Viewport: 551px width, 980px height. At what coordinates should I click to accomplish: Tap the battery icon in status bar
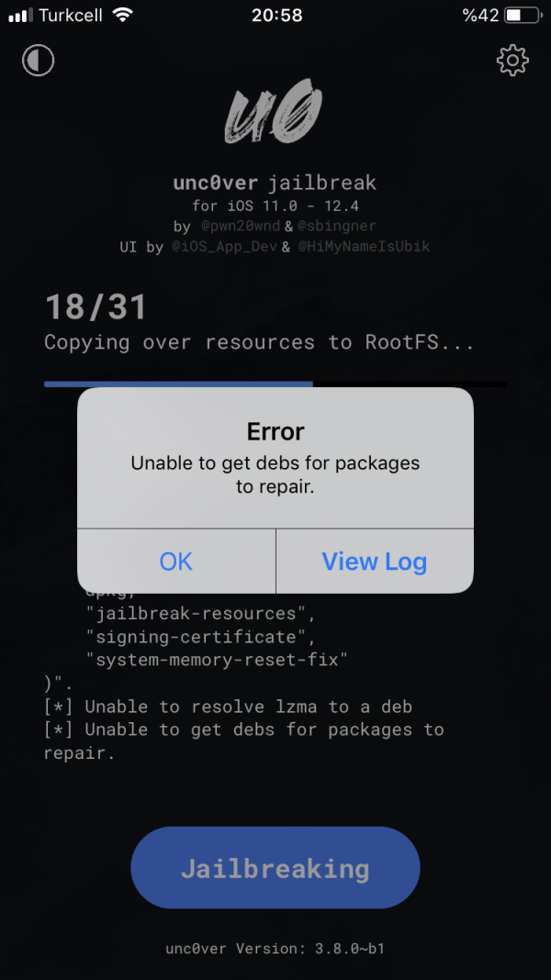pos(522,16)
